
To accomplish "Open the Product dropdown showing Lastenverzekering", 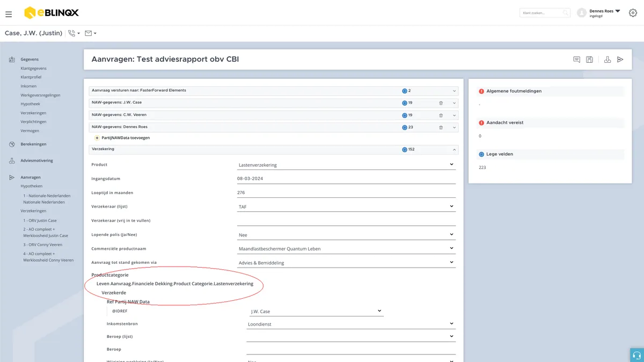I will [346, 165].
